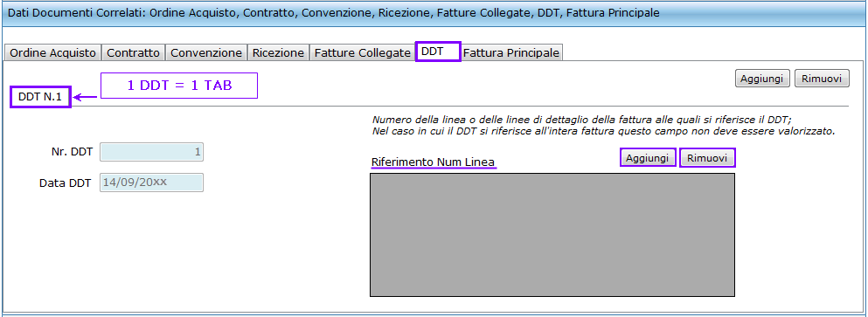
Task: Click the purple arrow pointing to DDT N.1
Action: [x=86, y=97]
